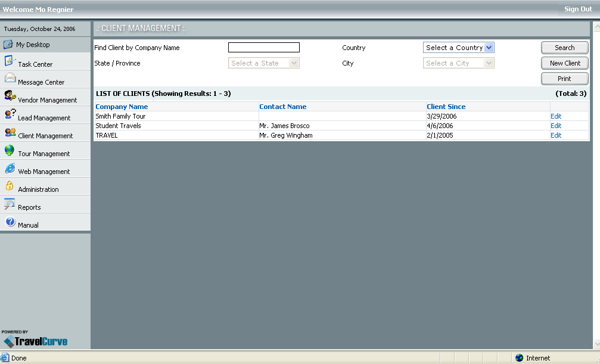Click the My Desktop sidebar icon
Screen dimensions: 600x364
8,45
